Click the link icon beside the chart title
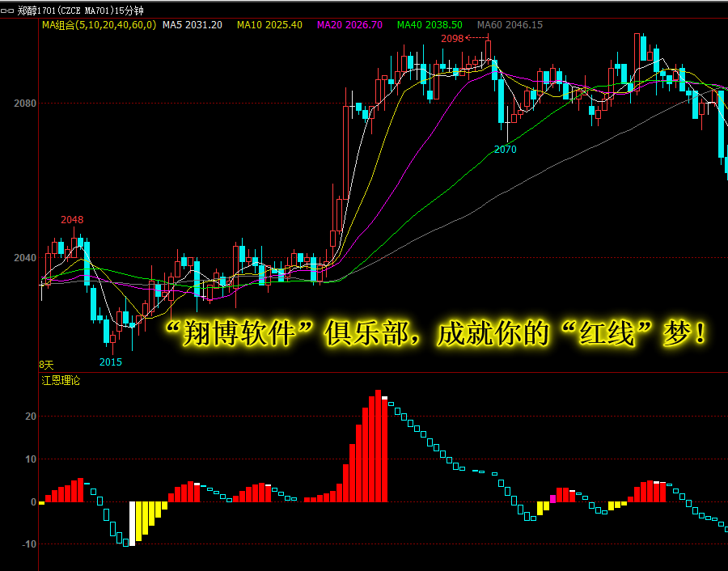Screen dimensions: 728x571 [7, 11]
